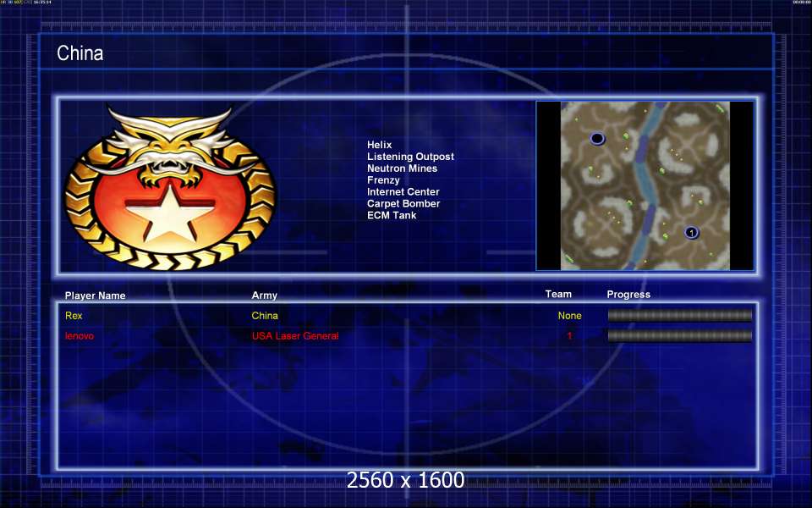Click lenovo's loading progress bar

679,336
